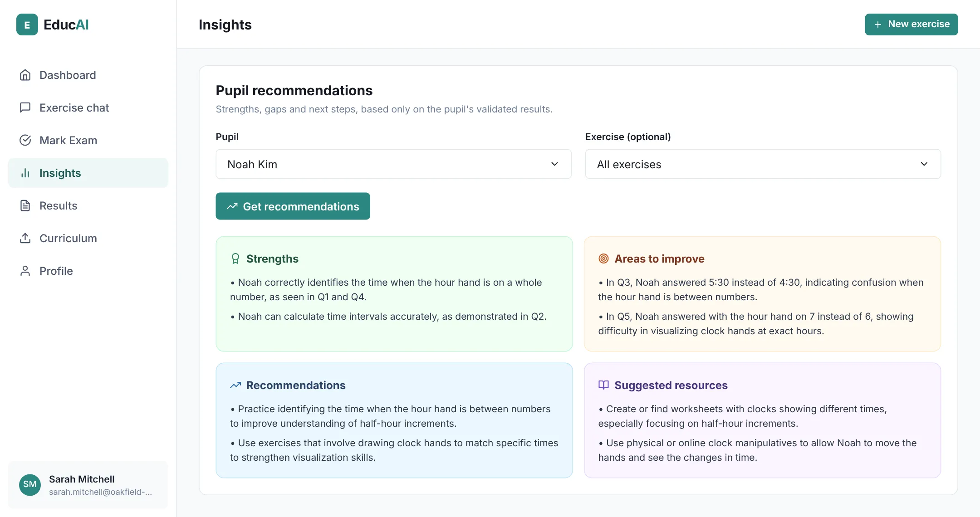Click the chevron in the Exercise selector
Image resolution: width=980 pixels, height=517 pixels.
(x=924, y=164)
